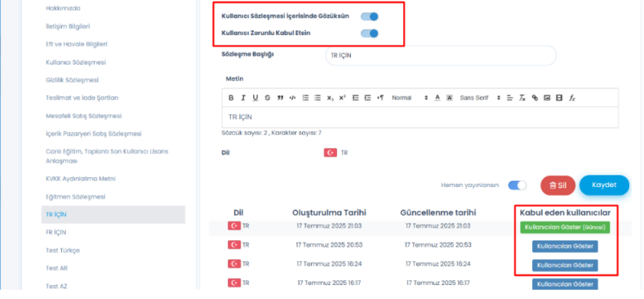This screenshot has height=299, width=644.
Task: Show users for the 16:24 version
Action: (565, 266)
